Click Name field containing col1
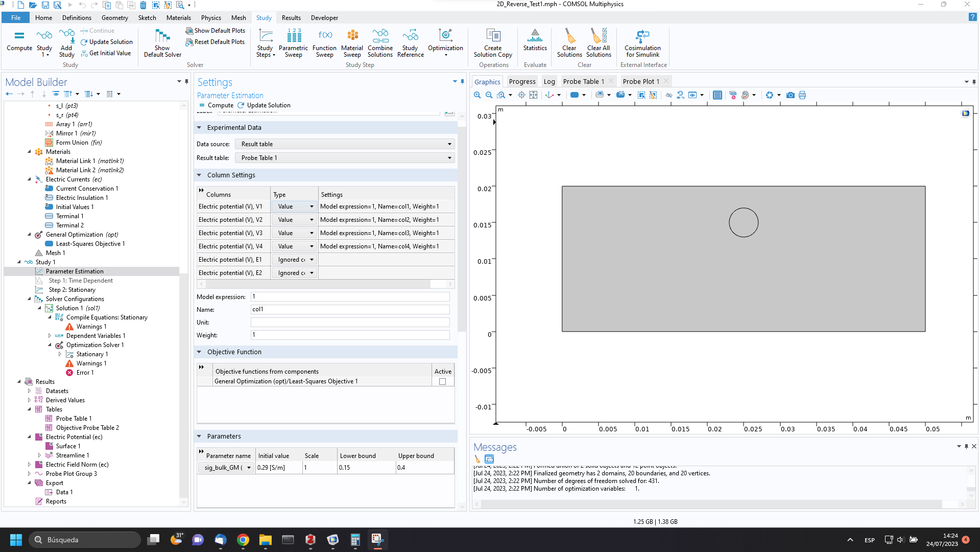This screenshot has height=552, width=980. pyautogui.click(x=350, y=309)
